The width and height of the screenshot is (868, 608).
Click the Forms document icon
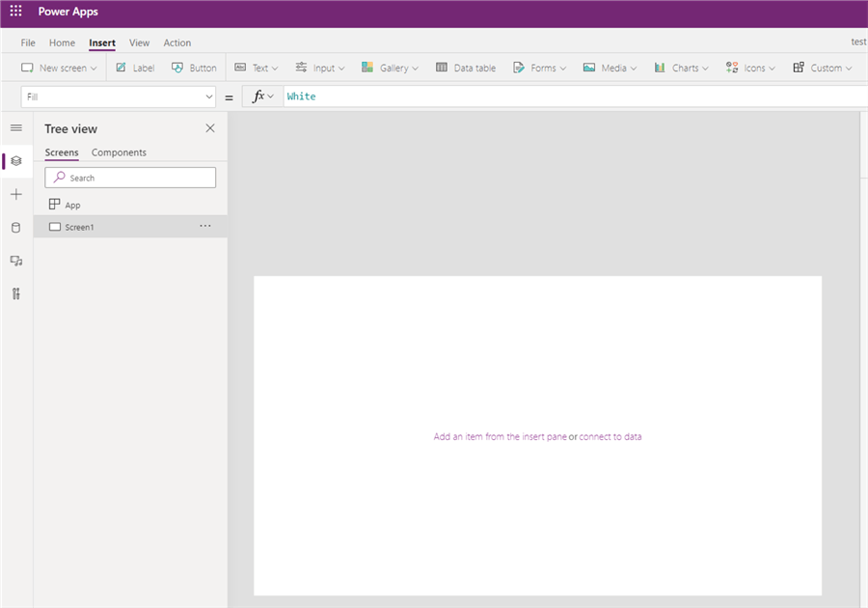pos(518,67)
